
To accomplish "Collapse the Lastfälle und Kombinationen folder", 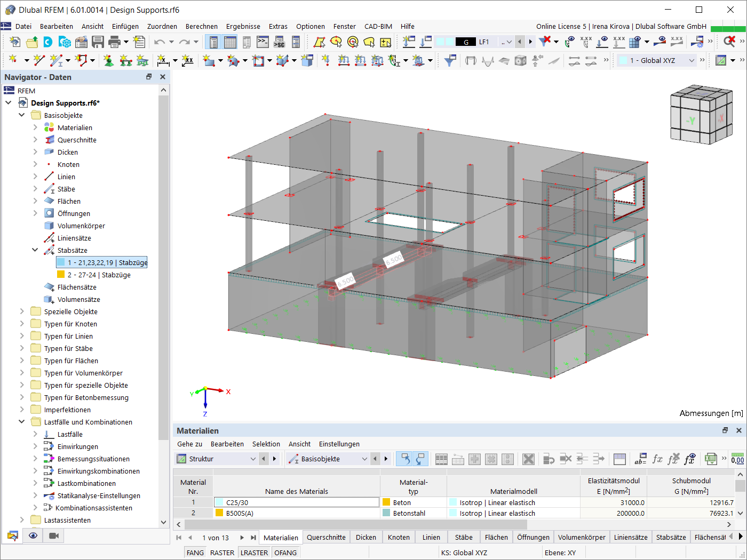I will click(x=22, y=422).
